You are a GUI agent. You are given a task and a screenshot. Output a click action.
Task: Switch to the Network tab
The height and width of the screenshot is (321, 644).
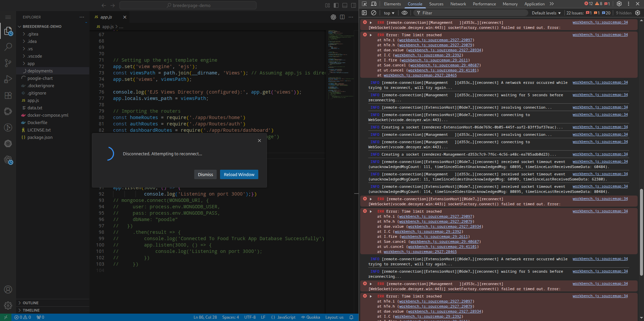click(x=458, y=4)
